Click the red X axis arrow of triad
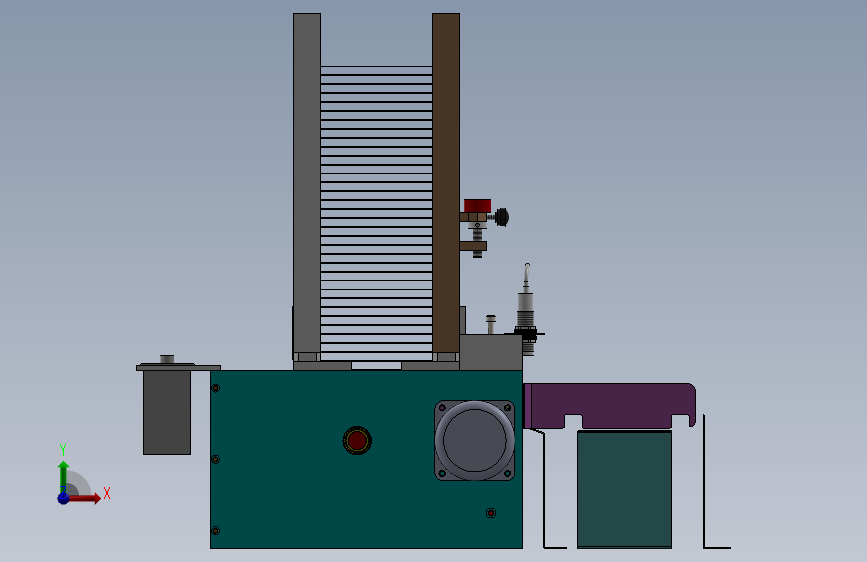This screenshot has height=562, width=867. coord(83,498)
